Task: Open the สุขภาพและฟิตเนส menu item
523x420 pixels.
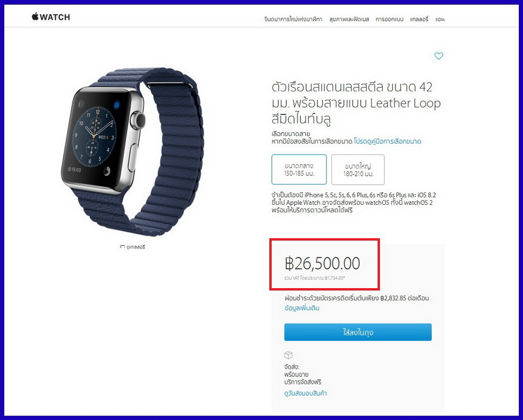Action: point(349,19)
